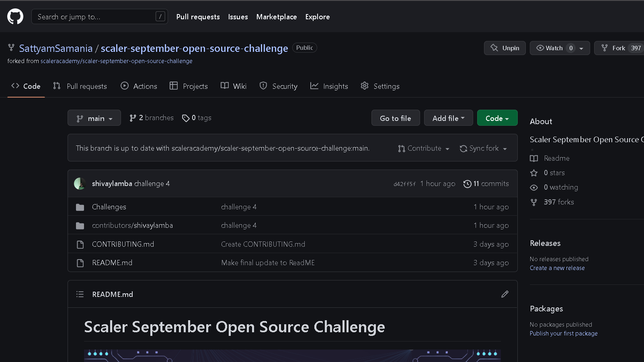Click the fork icon showing 397 forks
The height and width of the screenshot is (362, 644).
(534, 202)
